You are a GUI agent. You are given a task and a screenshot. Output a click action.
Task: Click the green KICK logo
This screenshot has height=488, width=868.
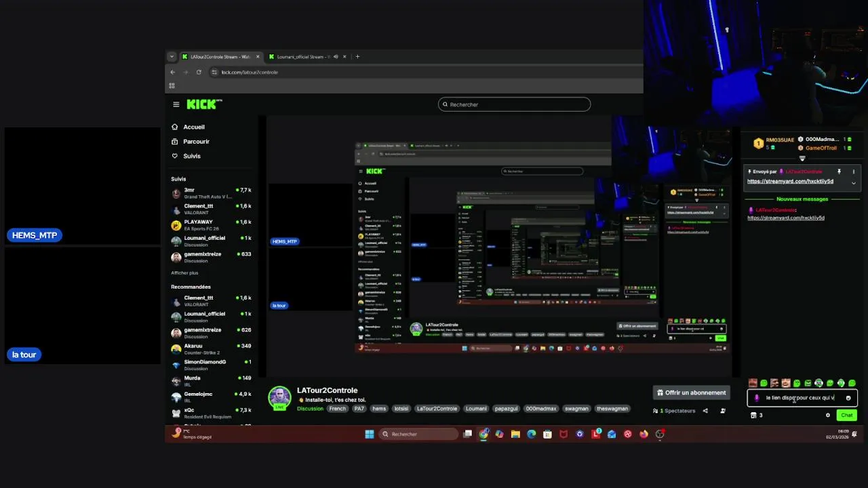tap(203, 104)
